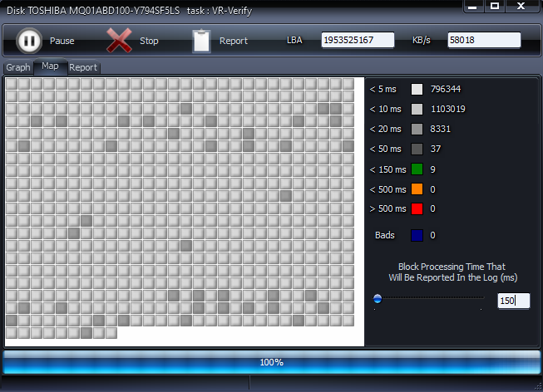The image size is (543, 392).
Task: Click the orange < 500 ms swatch
Action: [x=417, y=189]
